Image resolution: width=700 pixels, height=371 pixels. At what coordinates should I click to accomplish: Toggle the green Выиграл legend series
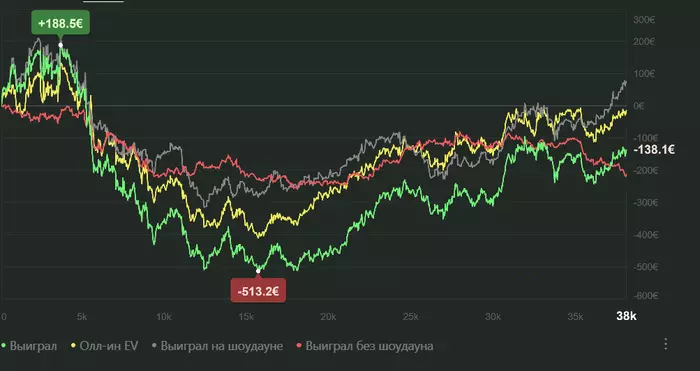[29, 346]
